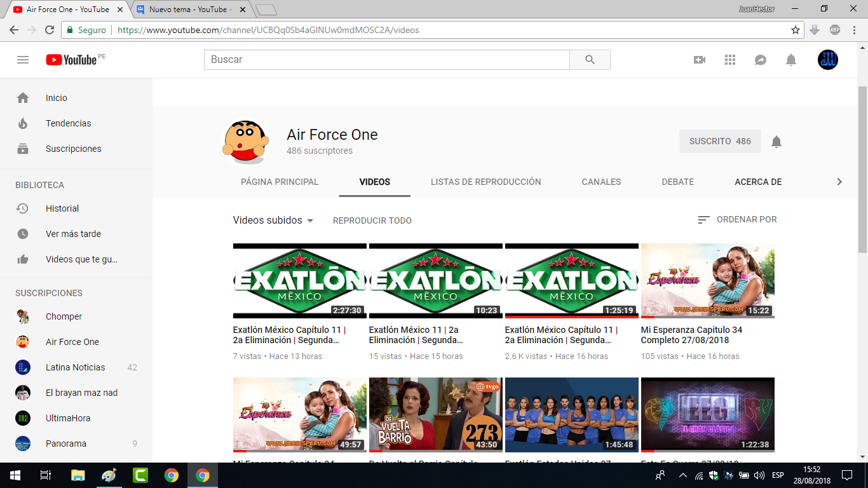Go to Inicio in the sidebar

76,98
